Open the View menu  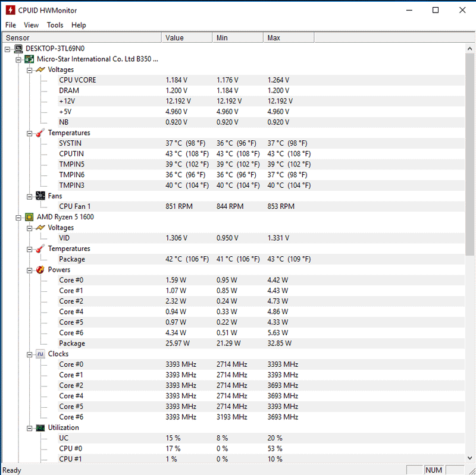pyautogui.click(x=32, y=25)
